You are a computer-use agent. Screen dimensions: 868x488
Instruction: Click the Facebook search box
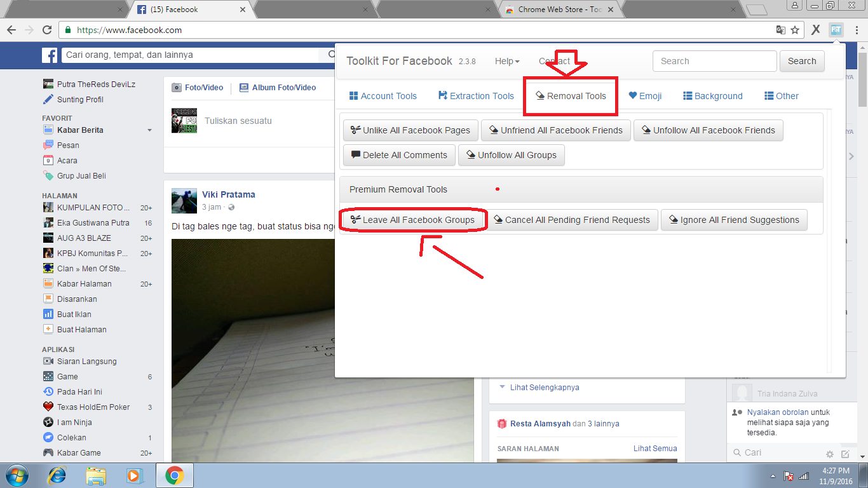point(191,55)
